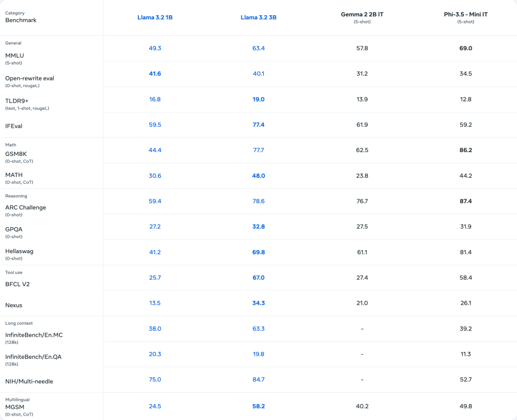Image resolution: width=517 pixels, height=420 pixels.
Task: Click the 87.4 ARC Challenge score
Action: tap(466, 201)
